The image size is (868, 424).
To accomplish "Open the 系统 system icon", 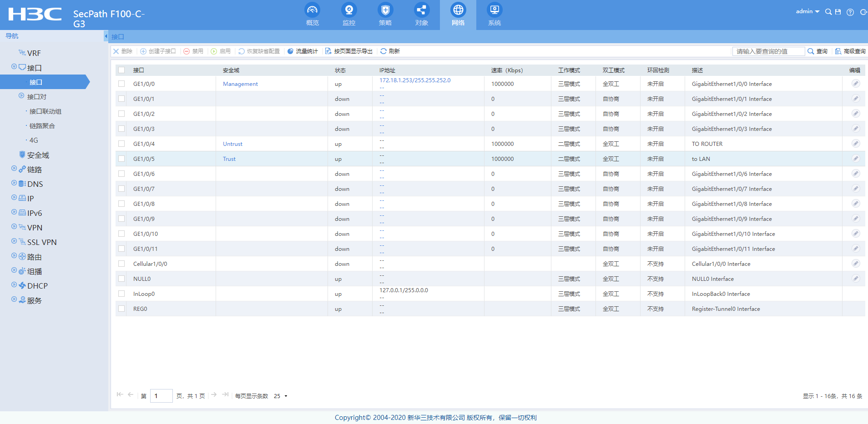I will [494, 10].
